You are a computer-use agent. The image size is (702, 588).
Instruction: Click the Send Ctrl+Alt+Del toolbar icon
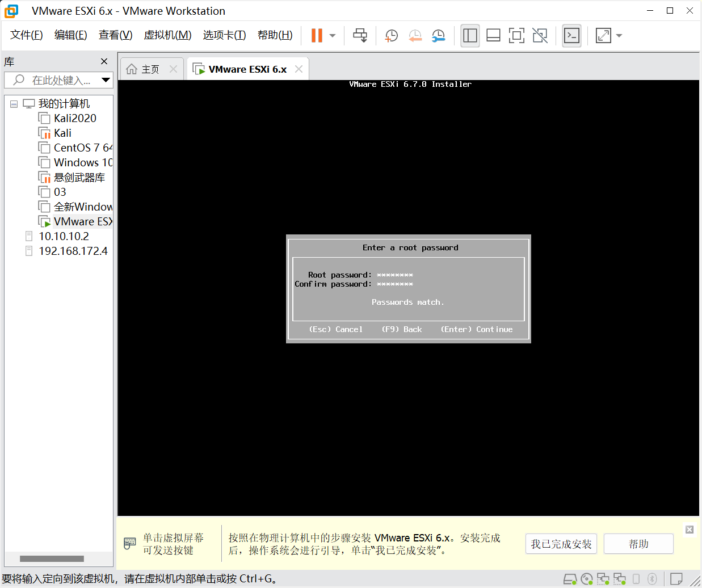click(360, 36)
